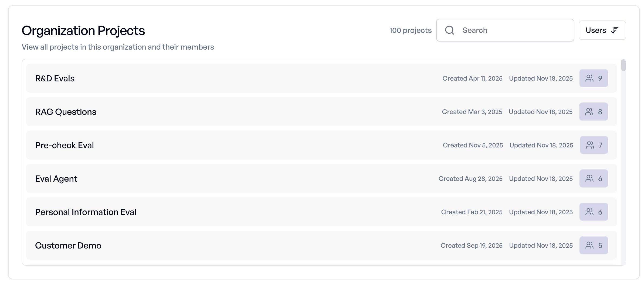Open the RAG Questions project

[x=66, y=112]
